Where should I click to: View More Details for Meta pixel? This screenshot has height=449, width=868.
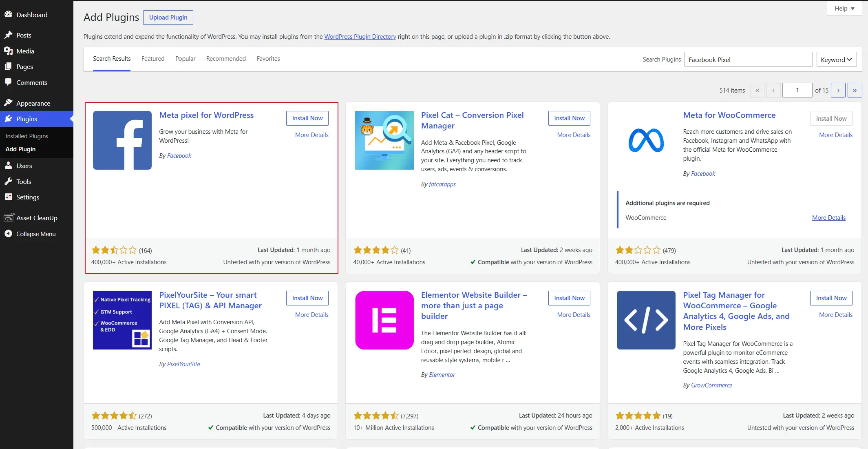click(311, 135)
